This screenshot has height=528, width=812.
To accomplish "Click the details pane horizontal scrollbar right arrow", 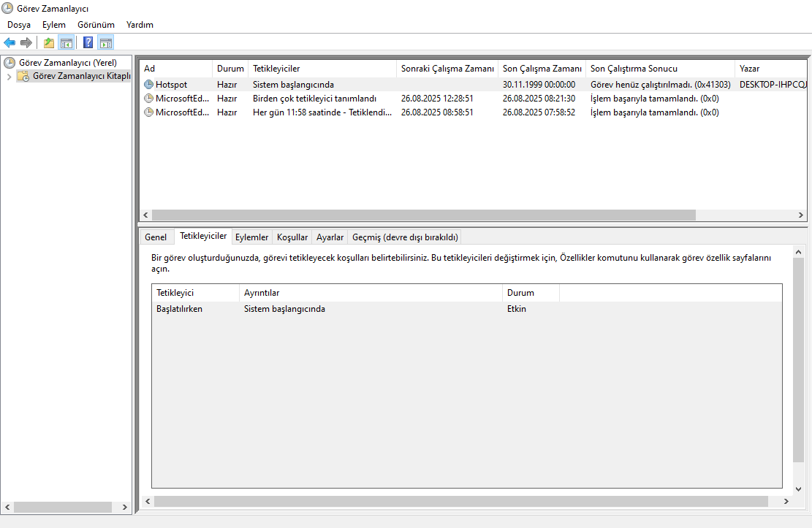I will 786,501.
